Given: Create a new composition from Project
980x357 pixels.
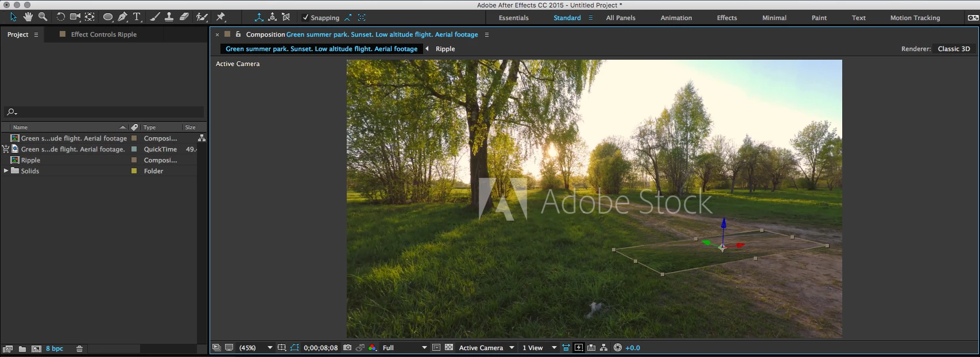Looking at the screenshot, I should click(36, 348).
